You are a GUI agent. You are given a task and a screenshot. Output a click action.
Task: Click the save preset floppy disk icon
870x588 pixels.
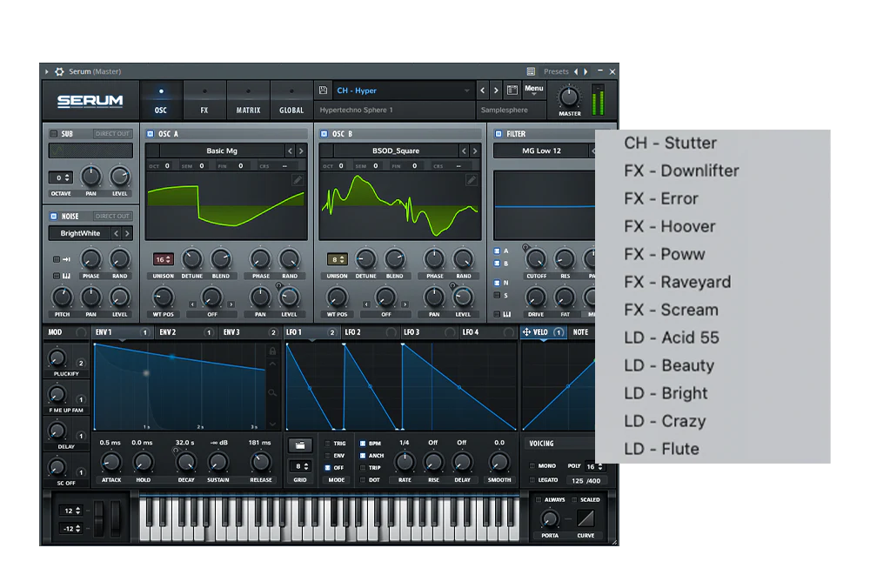pyautogui.click(x=323, y=90)
